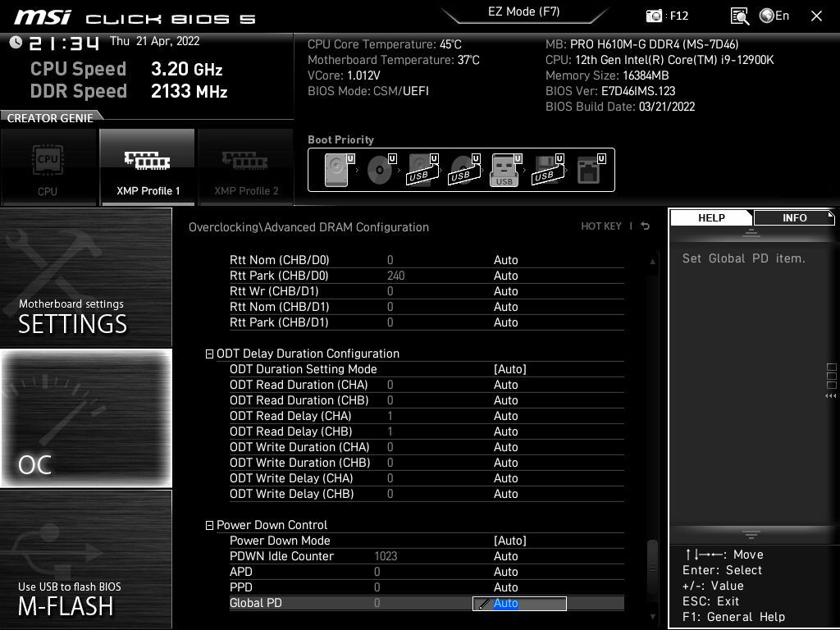Go back with the return arrow icon
This screenshot has width=840, height=630.
click(x=646, y=226)
